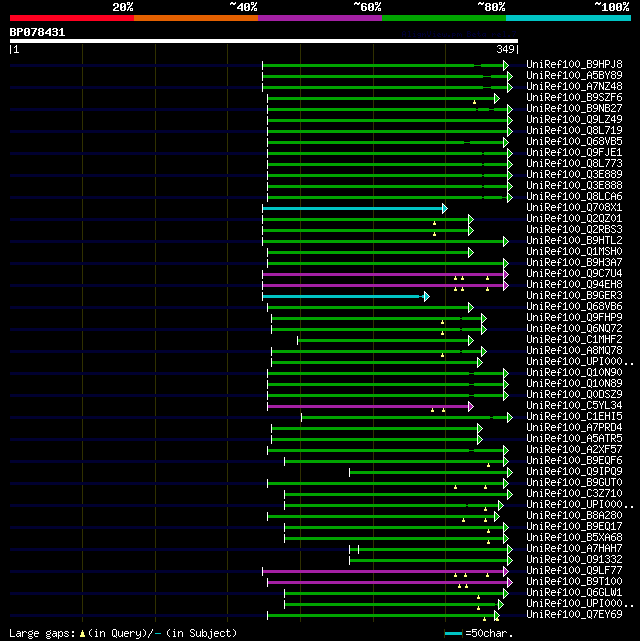640x641 pixels.
Task: Click the UniRef100_Q94EH8 label
Action: tap(574, 285)
